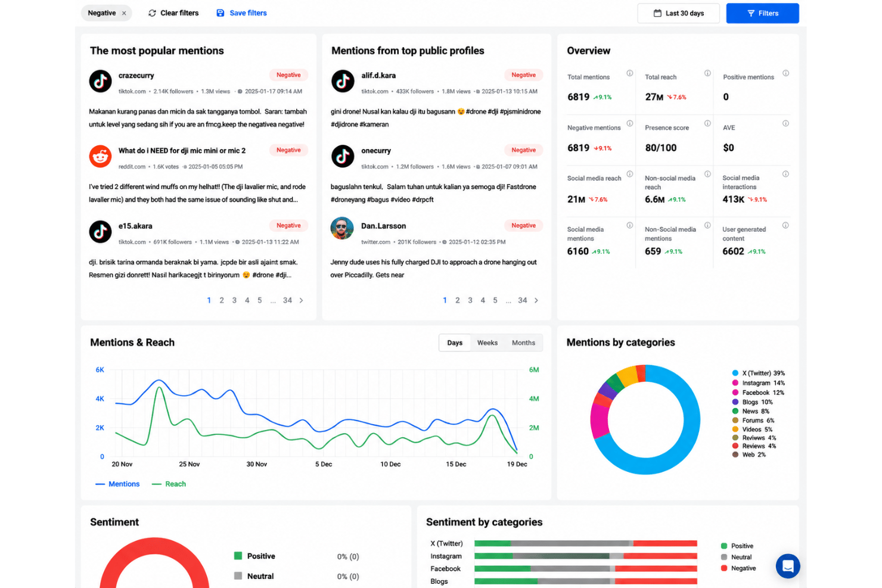Show info for Total reach

click(x=707, y=73)
